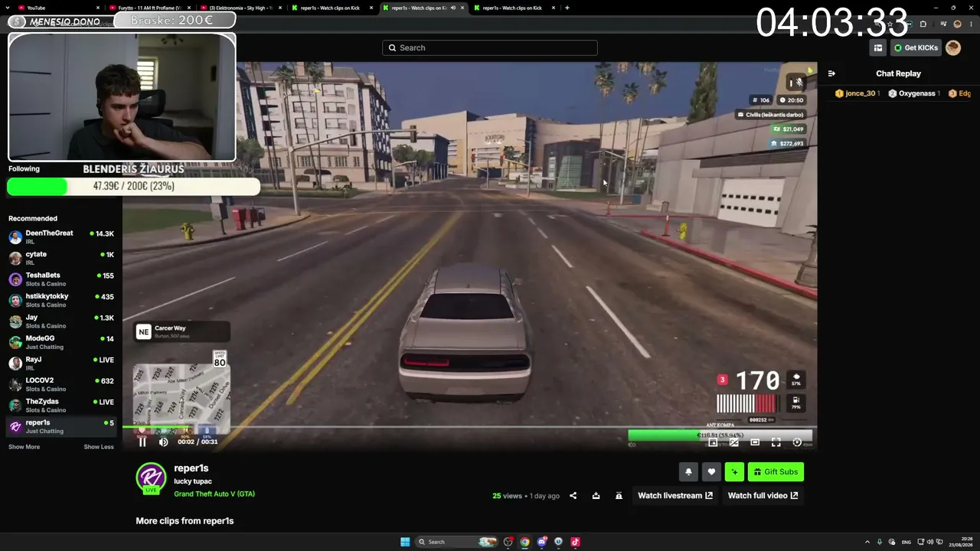Switch to the YouTube browser tab
Viewport: 980px width, 551px height.
click(x=57, y=8)
